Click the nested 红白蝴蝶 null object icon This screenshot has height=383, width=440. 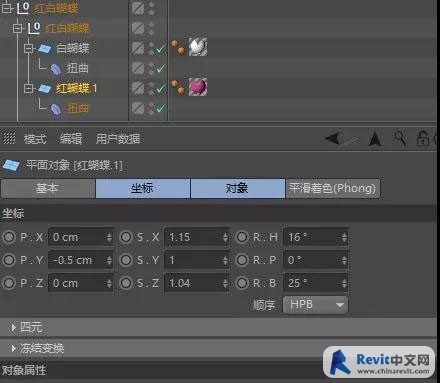[x=35, y=28]
